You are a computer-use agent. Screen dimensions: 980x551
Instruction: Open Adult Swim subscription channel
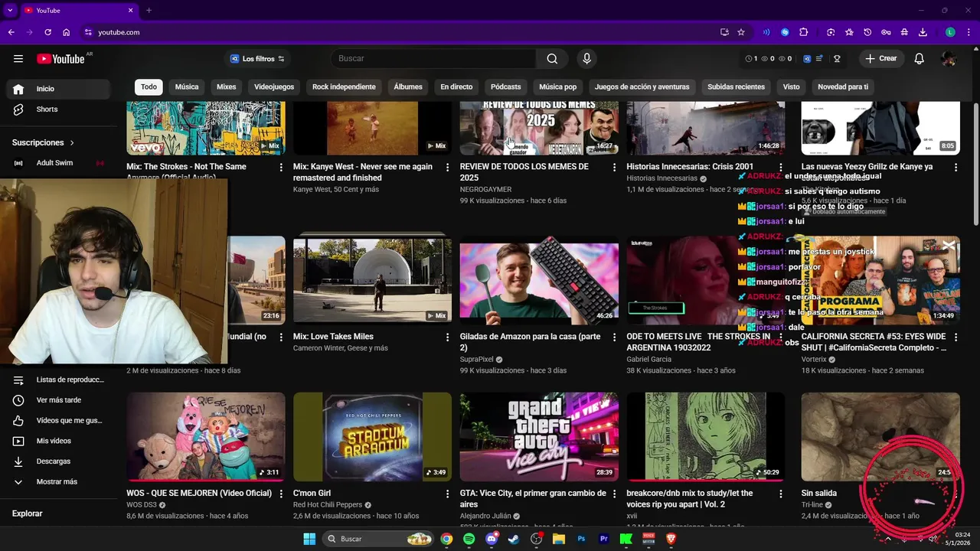[x=58, y=163]
